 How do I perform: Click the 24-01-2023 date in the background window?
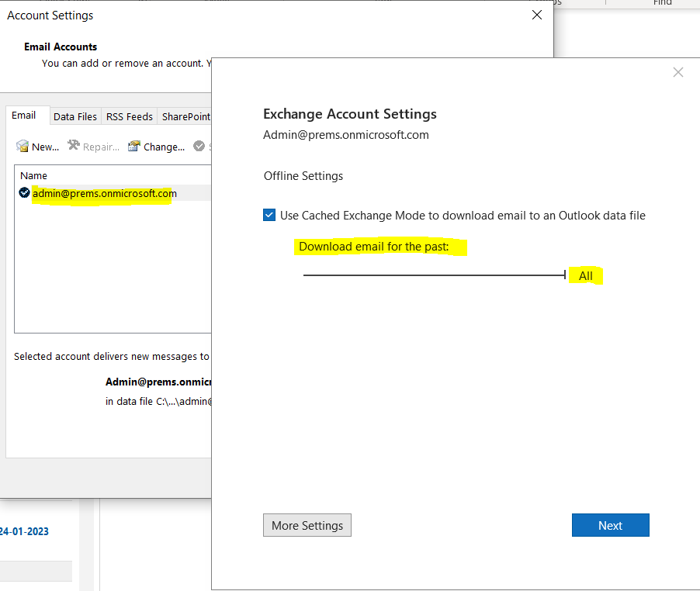point(24,531)
